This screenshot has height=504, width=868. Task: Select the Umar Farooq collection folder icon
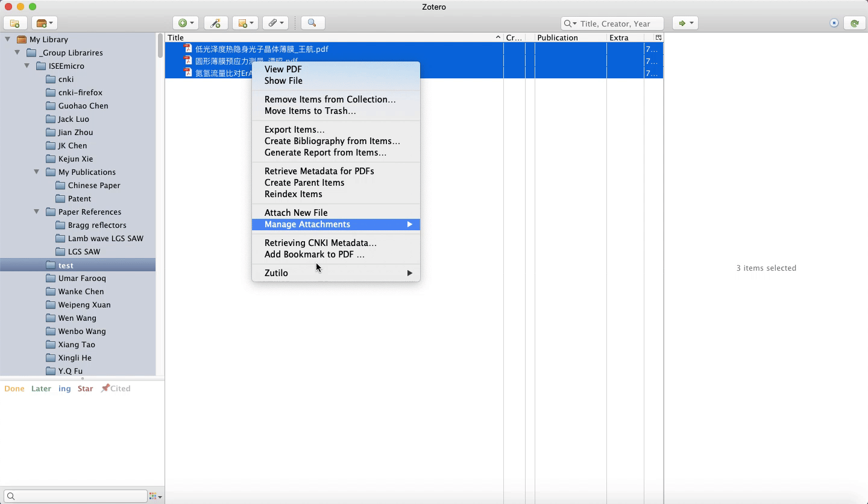point(51,278)
